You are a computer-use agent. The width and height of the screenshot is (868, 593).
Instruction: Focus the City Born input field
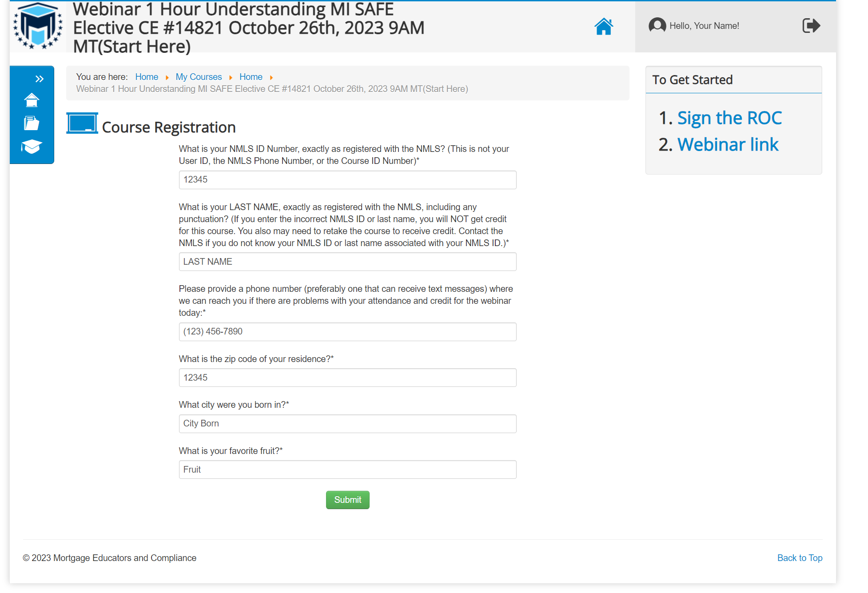coord(347,424)
